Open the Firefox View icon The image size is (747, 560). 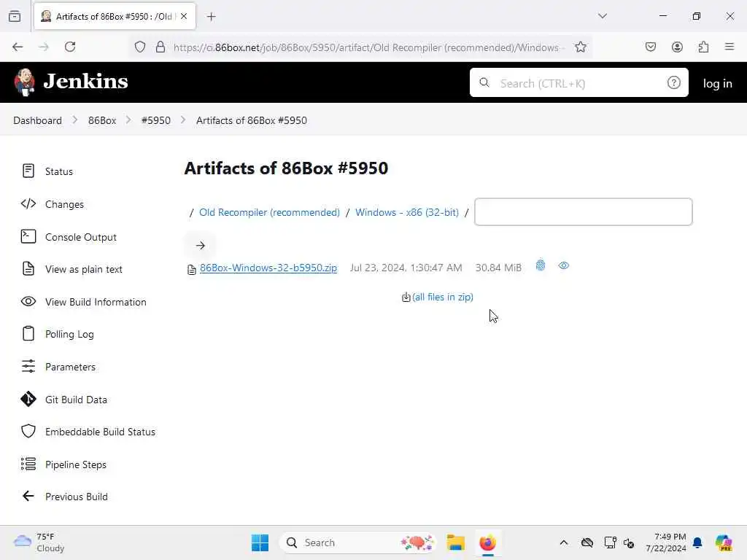[15, 16]
